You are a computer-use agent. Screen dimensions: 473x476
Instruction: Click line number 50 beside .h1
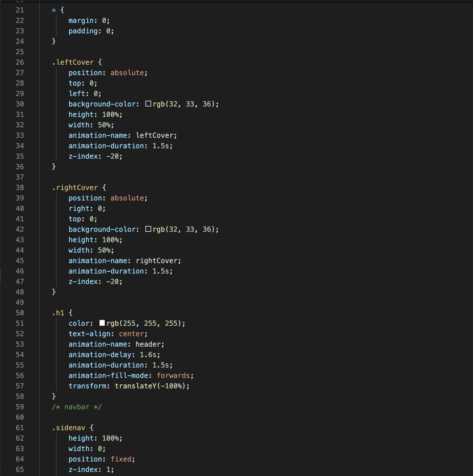[20, 313]
